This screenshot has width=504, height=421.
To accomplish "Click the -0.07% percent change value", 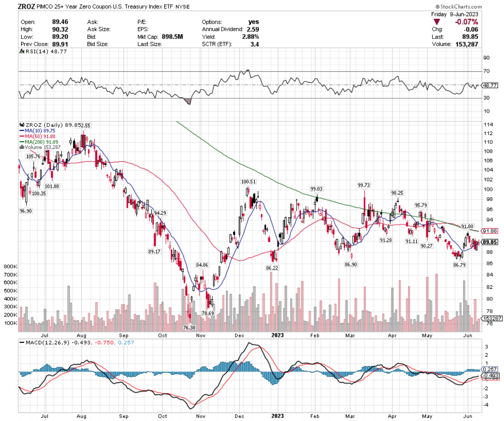I will tap(466, 22).
